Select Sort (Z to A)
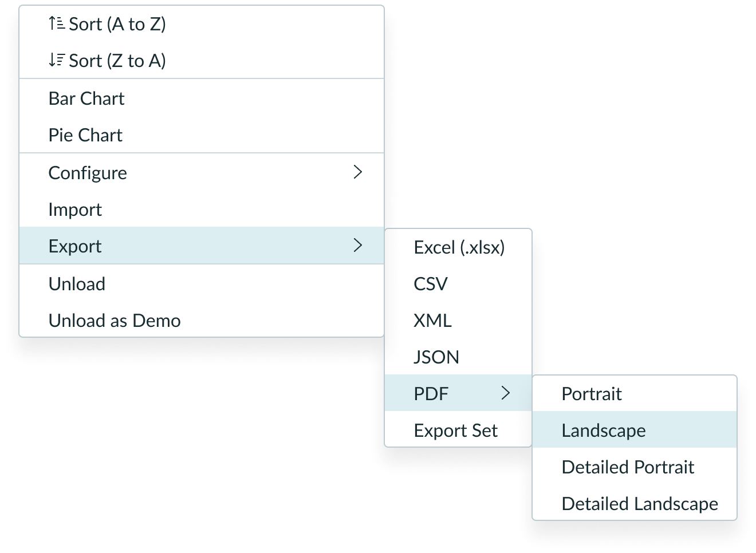 click(x=117, y=60)
